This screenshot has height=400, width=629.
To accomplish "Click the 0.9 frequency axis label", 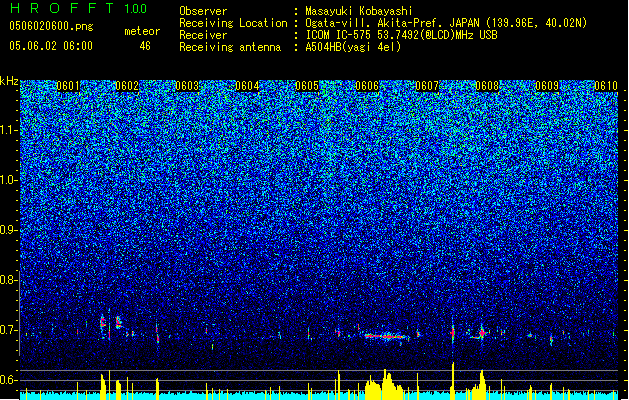I will click(9, 230).
